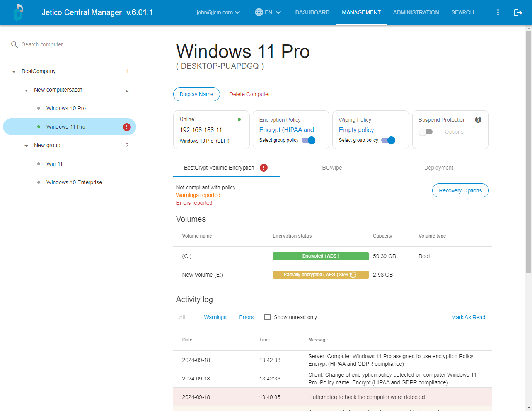This screenshot has width=532, height=411.
Task: Click encryption progress spinner on New Volume (E:)
Action: pos(353,275)
